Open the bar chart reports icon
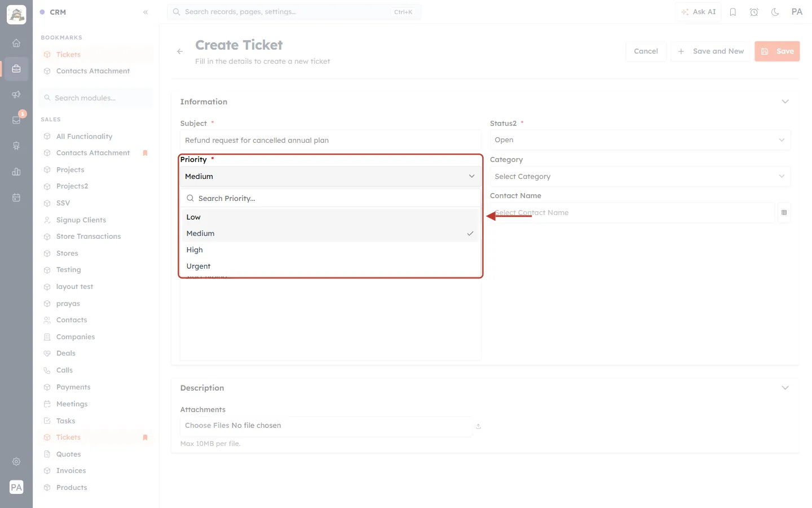Screen dimensions: 812x508 [x=16, y=172]
